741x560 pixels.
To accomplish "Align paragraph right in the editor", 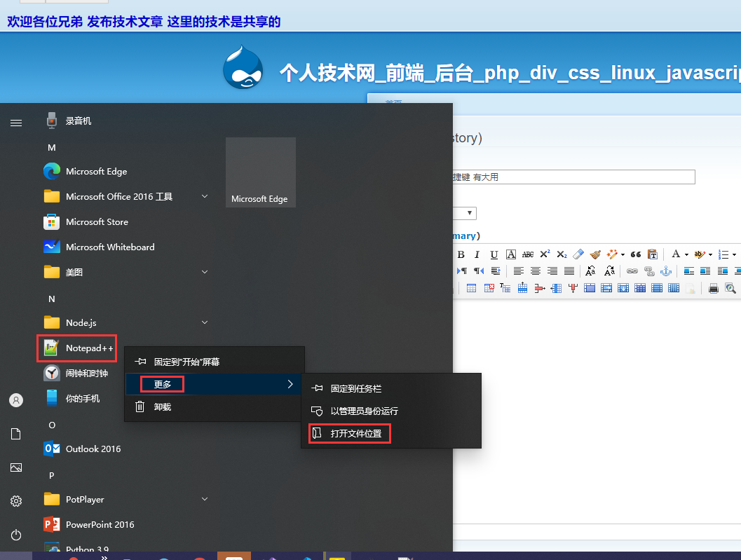I will (552, 271).
